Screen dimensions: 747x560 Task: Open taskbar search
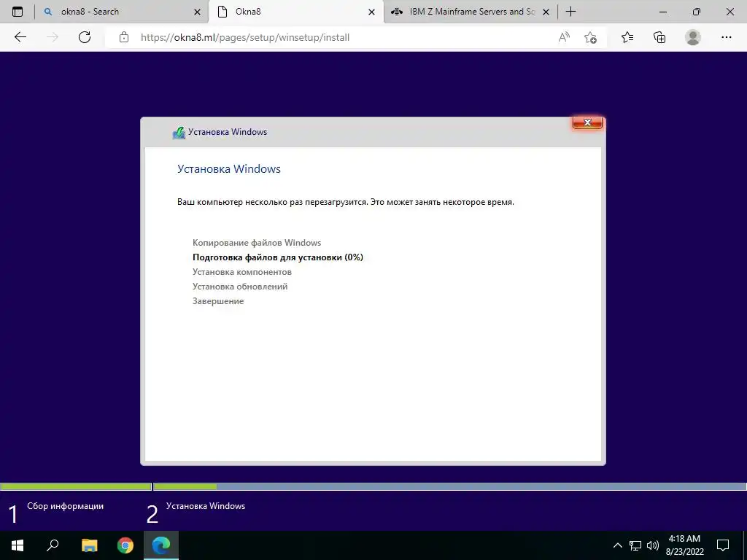tap(53, 545)
